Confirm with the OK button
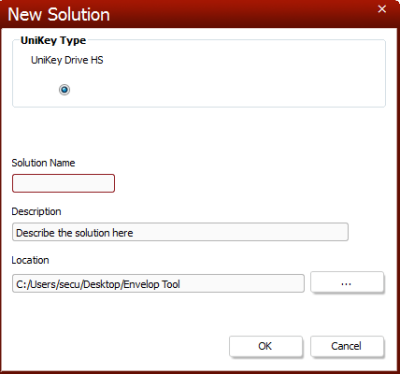400x374 pixels. pos(266,346)
